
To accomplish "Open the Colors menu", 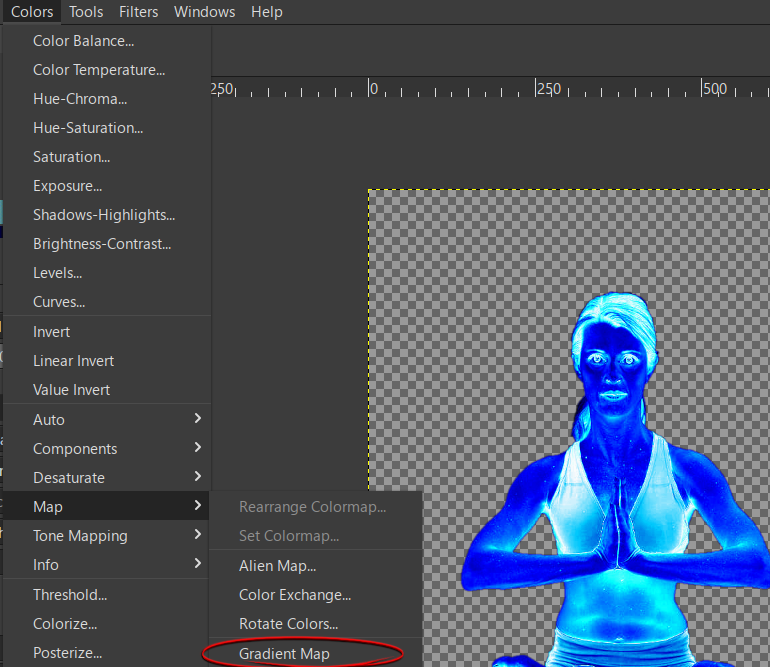I will pos(32,12).
